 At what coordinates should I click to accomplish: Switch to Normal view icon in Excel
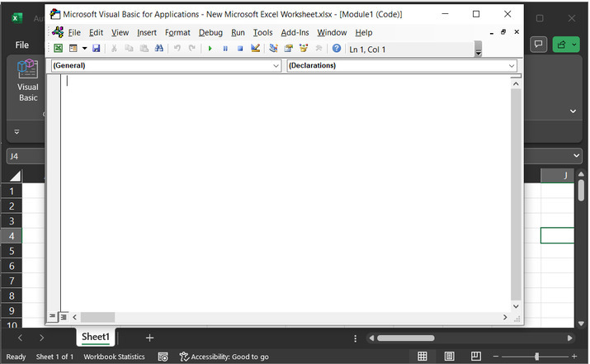pyautogui.click(x=422, y=356)
